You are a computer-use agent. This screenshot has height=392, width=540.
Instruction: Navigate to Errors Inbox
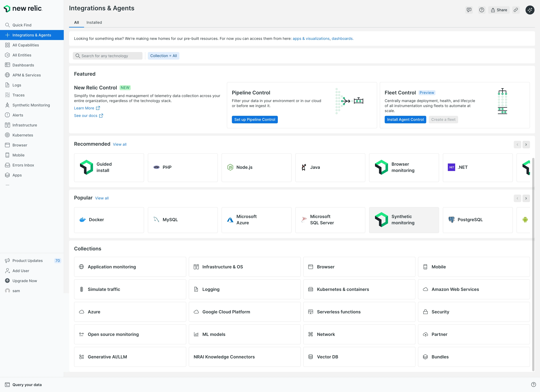32,165
